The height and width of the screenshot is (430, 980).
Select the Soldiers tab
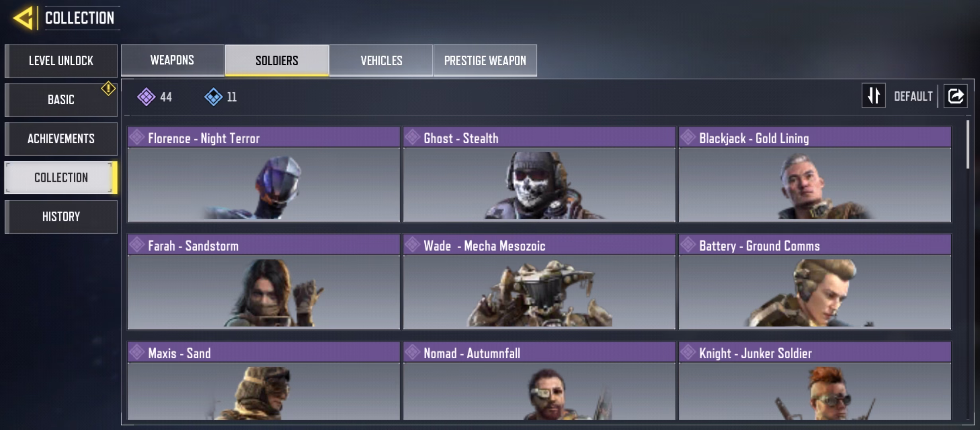(x=277, y=60)
